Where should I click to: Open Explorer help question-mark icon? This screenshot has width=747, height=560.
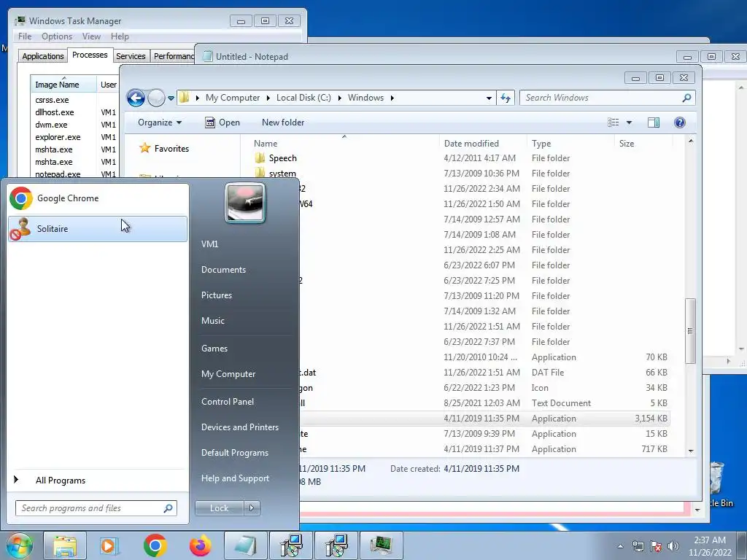[680, 122]
